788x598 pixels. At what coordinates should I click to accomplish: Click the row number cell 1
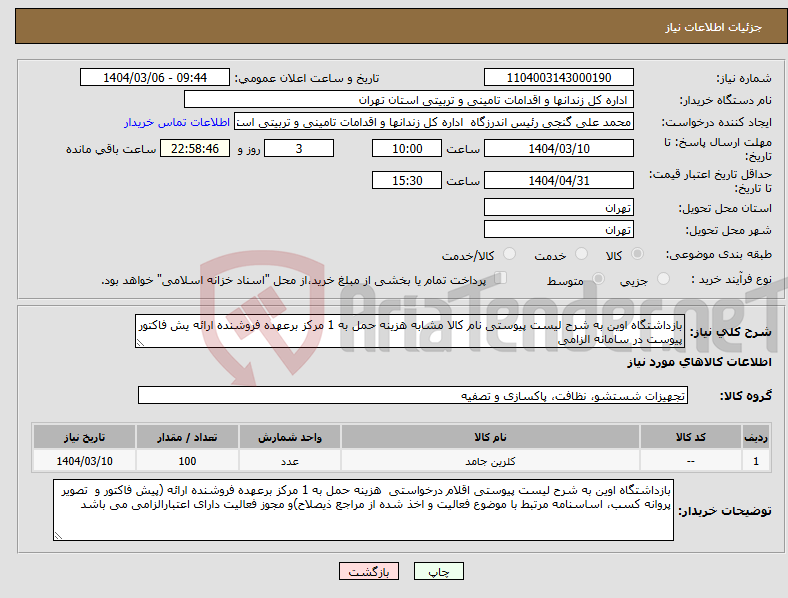(756, 461)
